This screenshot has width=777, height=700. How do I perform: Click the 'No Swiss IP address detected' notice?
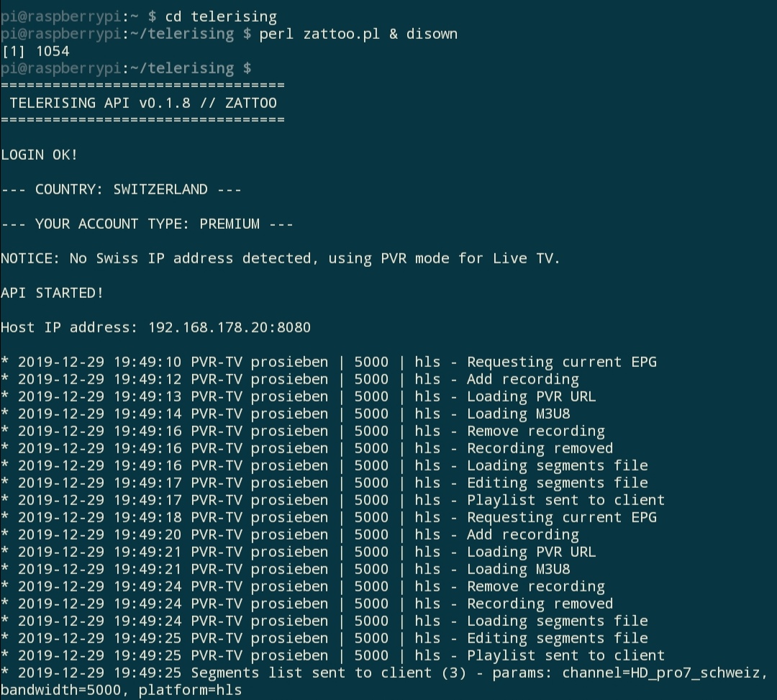(281, 258)
